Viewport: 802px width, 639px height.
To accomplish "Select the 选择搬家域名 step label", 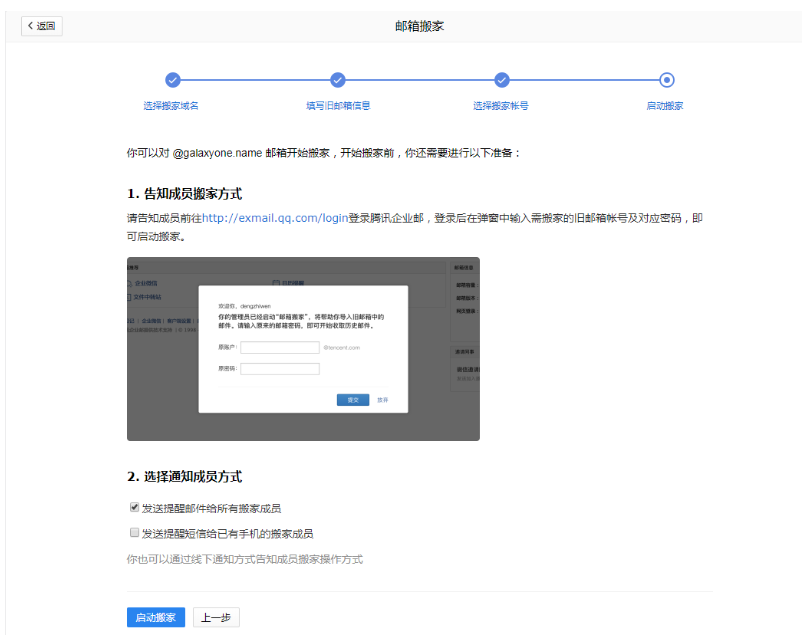I will click(x=171, y=105).
